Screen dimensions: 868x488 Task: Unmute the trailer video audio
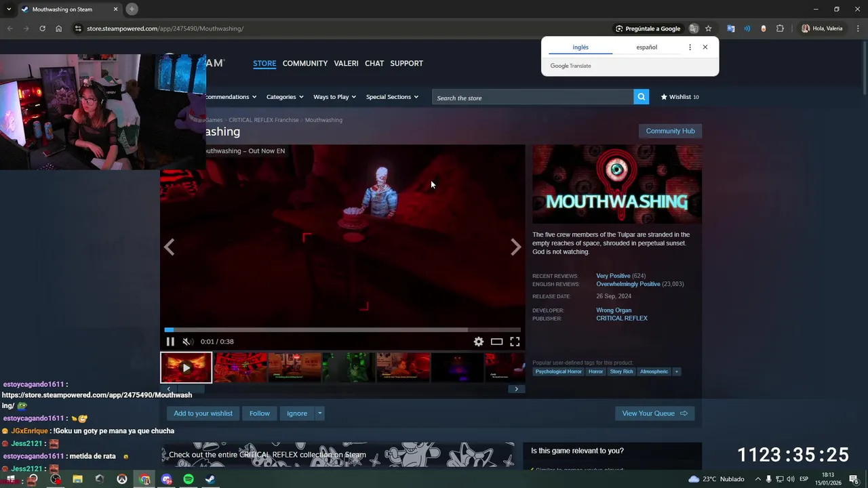pos(188,342)
